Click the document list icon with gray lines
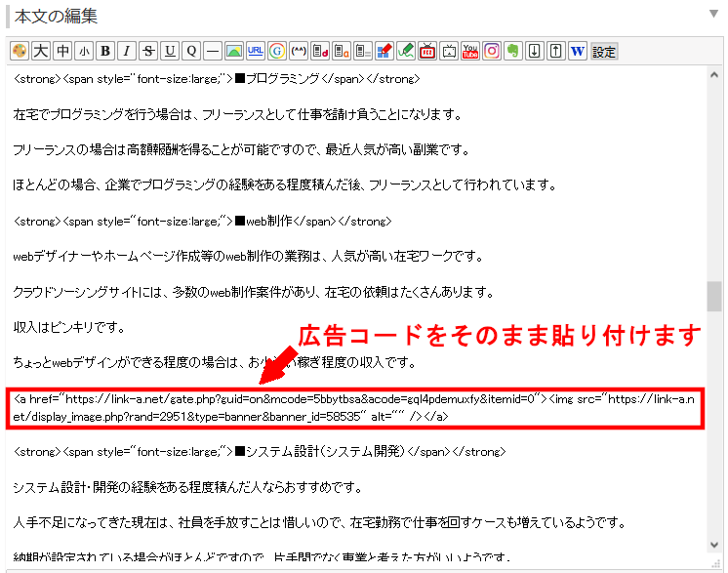This screenshot has height=573, width=728. (363, 51)
